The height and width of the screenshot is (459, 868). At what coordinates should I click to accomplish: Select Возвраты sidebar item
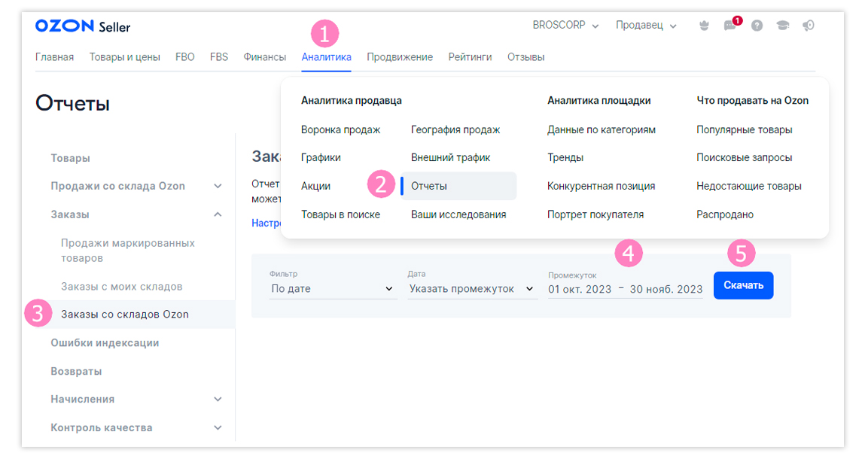click(x=76, y=371)
